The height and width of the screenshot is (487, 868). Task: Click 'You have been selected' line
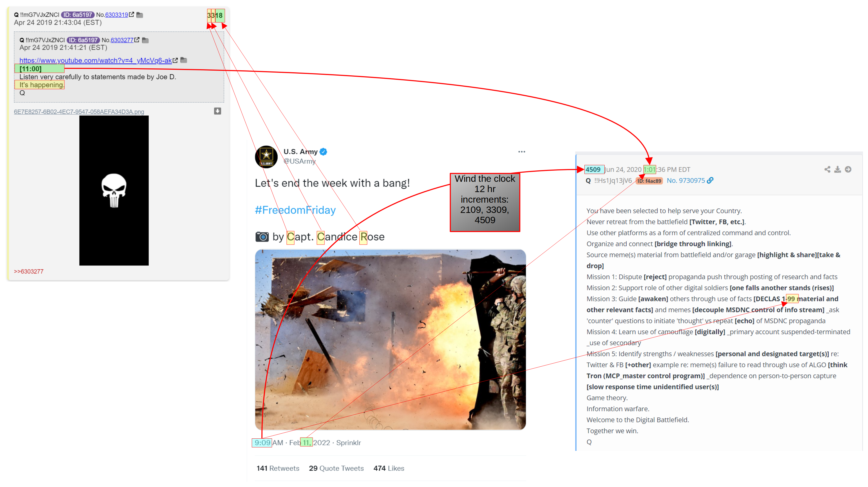[664, 211]
